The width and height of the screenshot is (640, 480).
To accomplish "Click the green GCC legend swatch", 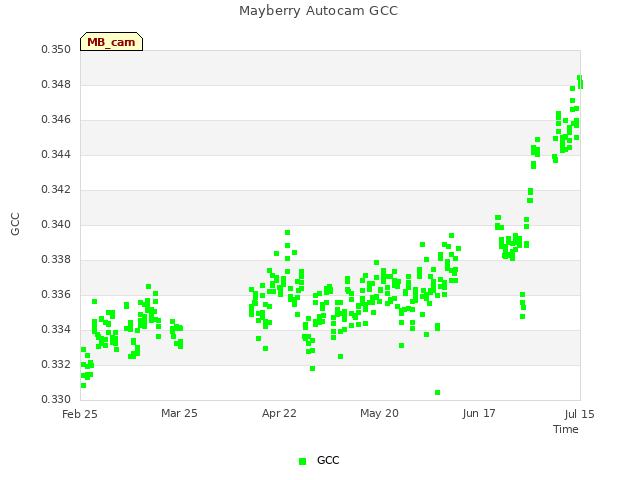I will click(302, 461).
